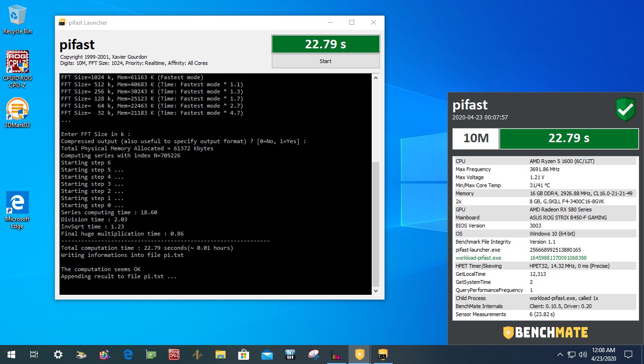Select the Memory 16 GB DDR4 row

(545, 193)
